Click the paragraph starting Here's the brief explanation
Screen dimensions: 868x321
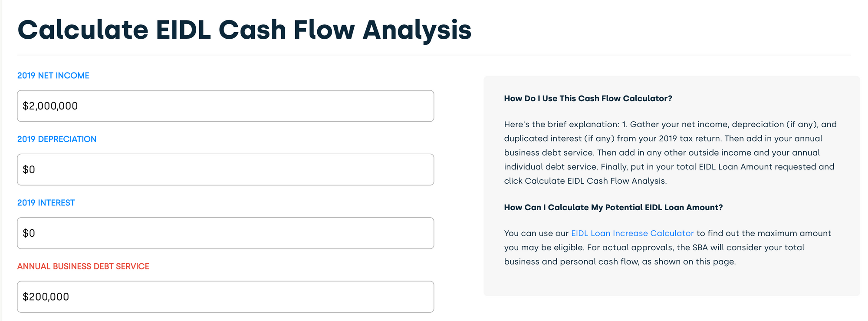(671, 152)
